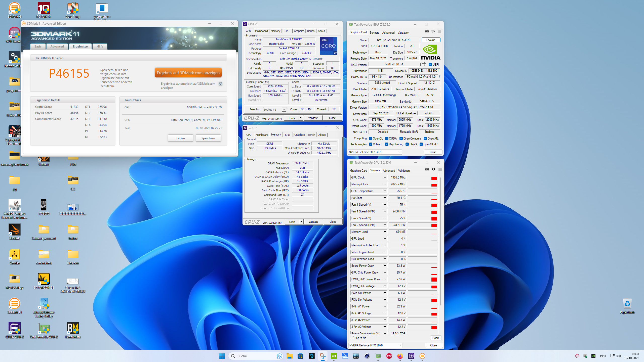Screen dimensions: 644x362
Task: Enable Log to file in GPU-Z Sensors
Action: (352, 338)
